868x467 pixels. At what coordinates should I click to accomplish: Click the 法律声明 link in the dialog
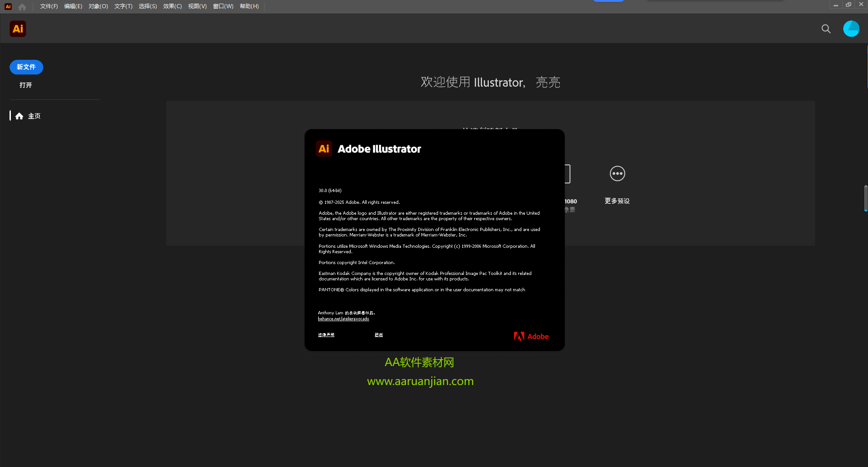(x=326, y=335)
